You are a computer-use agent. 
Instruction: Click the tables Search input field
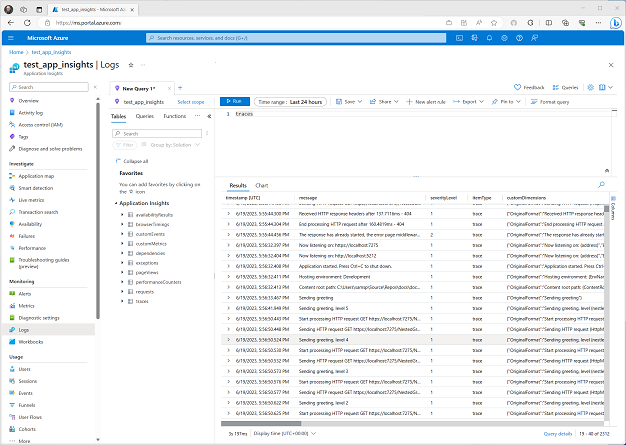(x=156, y=132)
